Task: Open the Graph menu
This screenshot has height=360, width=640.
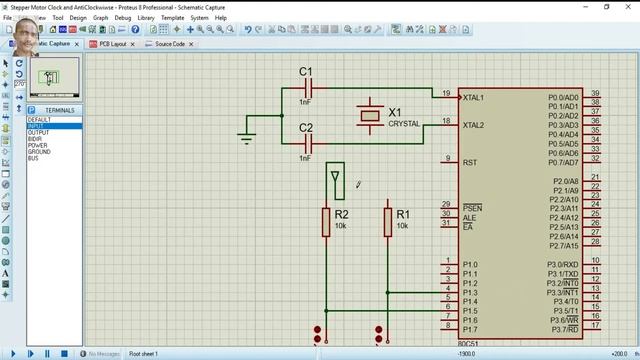Action: pos(100,18)
